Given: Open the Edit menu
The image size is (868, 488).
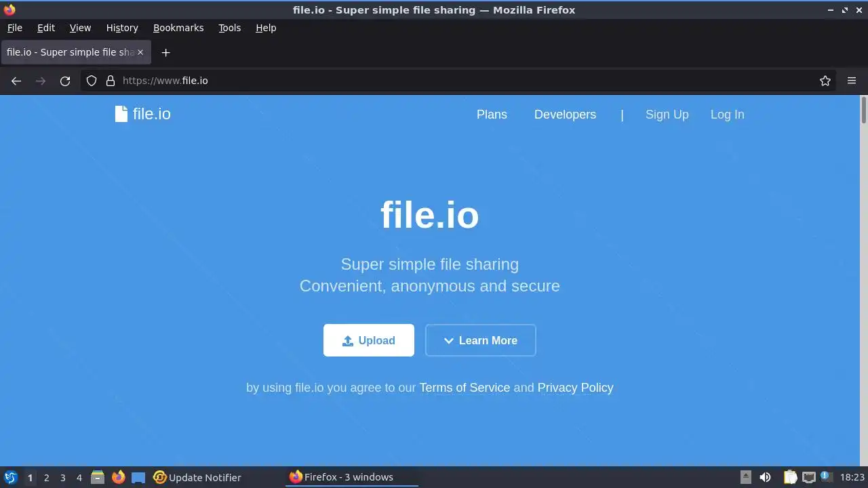Looking at the screenshot, I should (46, 28).
